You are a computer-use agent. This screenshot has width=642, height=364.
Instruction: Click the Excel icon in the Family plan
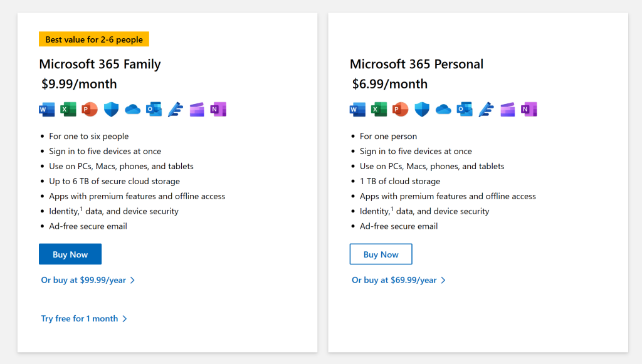(68, 110)
